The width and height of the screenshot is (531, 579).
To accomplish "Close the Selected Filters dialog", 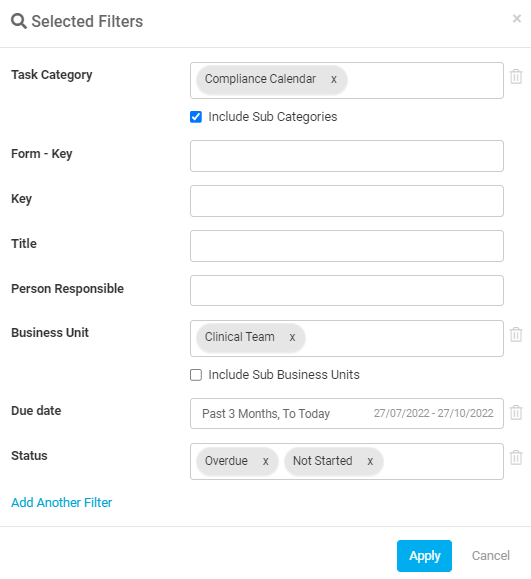I will click(x=517, y=18).
